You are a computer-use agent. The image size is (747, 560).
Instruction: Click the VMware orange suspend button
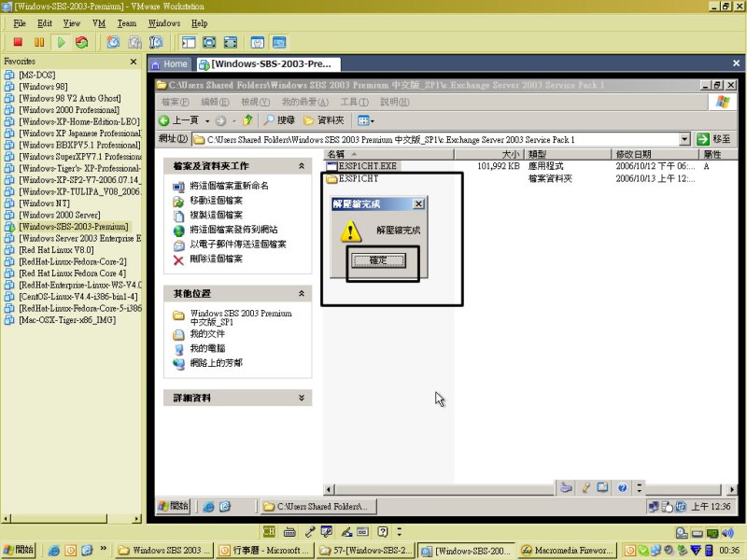pyautogui.click(x=39, y=42)
